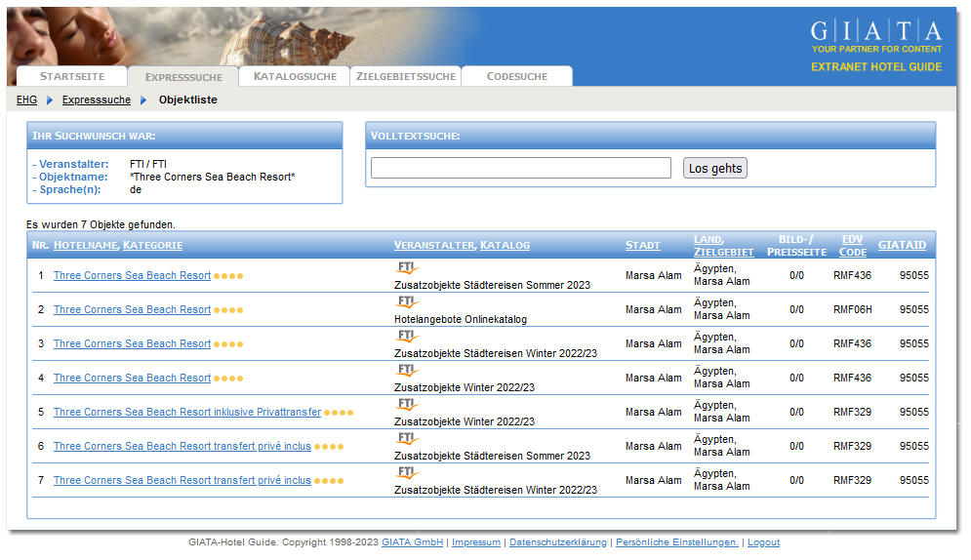Open the inklusive Privattransfer resort link

tap(187, 412)
